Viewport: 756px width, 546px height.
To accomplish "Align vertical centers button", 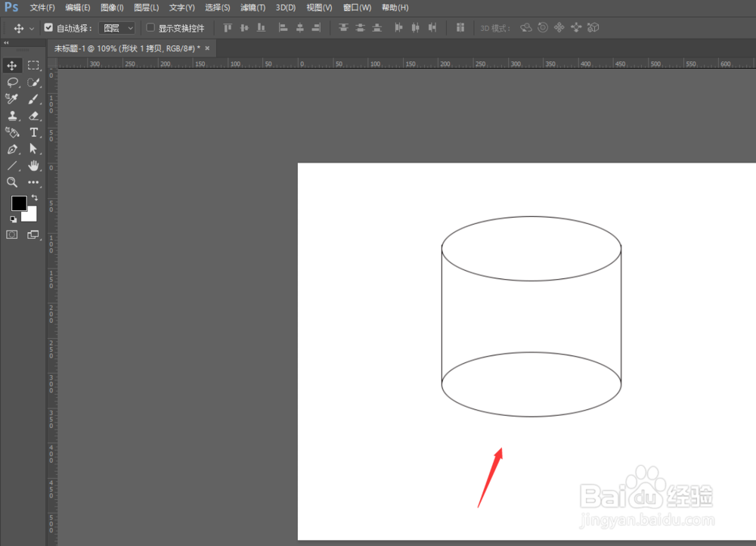I will (244, 27).
